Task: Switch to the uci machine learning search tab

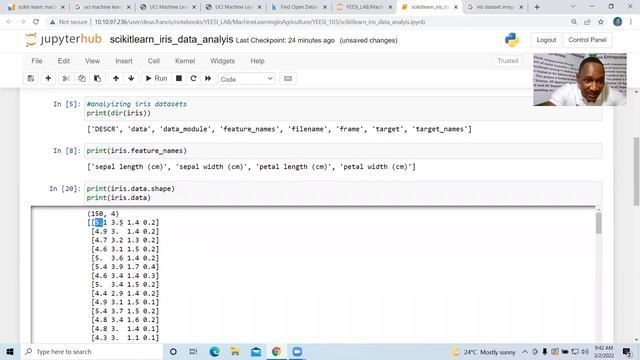Action: (102, 7)
